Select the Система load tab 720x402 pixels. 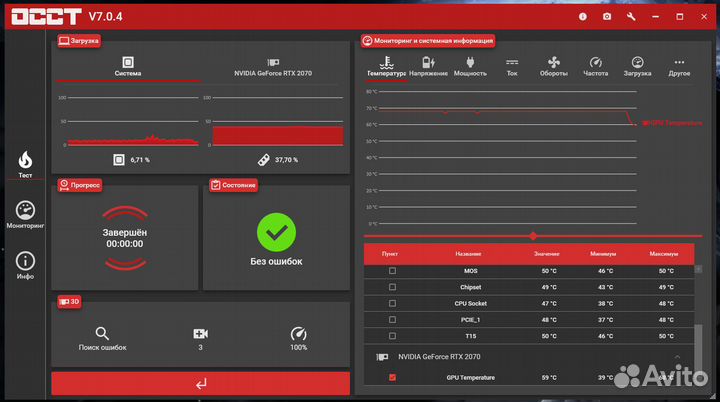coord(128,67)
